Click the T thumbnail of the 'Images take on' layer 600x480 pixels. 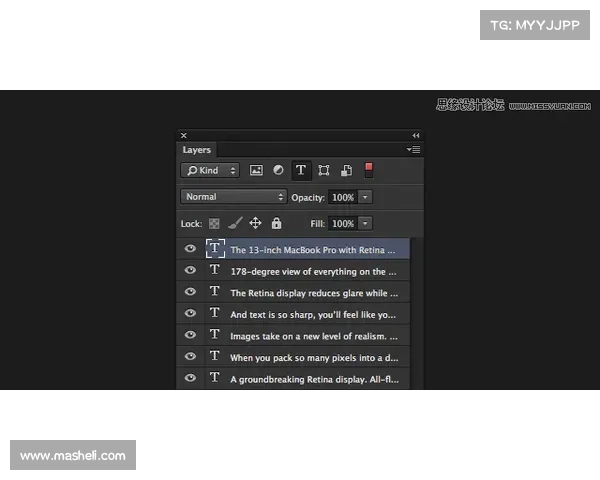(215, 334)
